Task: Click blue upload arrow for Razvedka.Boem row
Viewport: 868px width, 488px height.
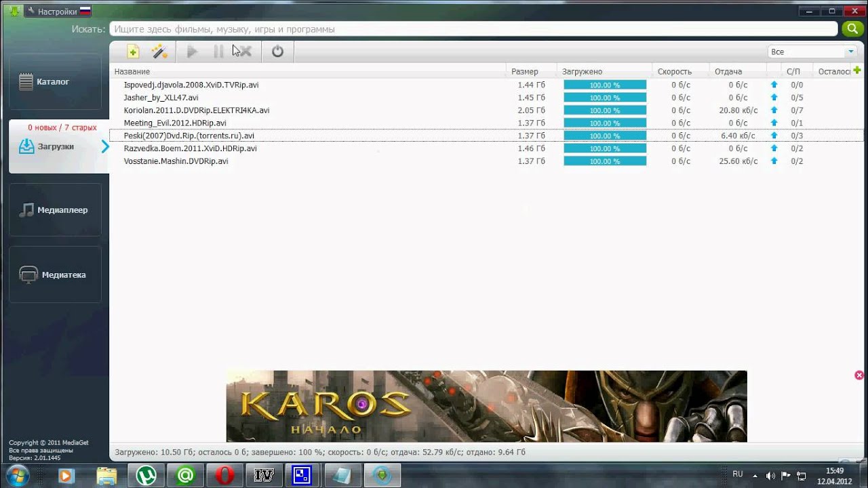Action: click(774, 148)
